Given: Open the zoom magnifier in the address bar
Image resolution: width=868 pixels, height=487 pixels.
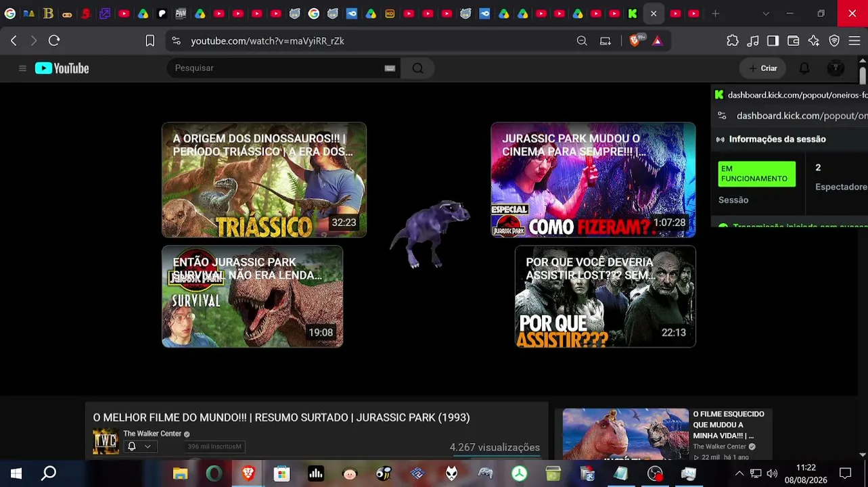Looking at the screenshot, I should tap(582, 41).
